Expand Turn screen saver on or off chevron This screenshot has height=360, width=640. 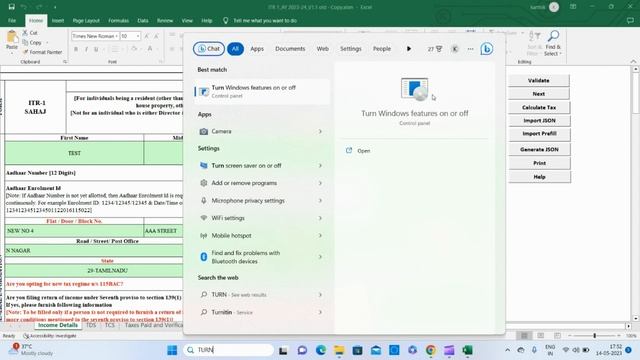[320, 166]
